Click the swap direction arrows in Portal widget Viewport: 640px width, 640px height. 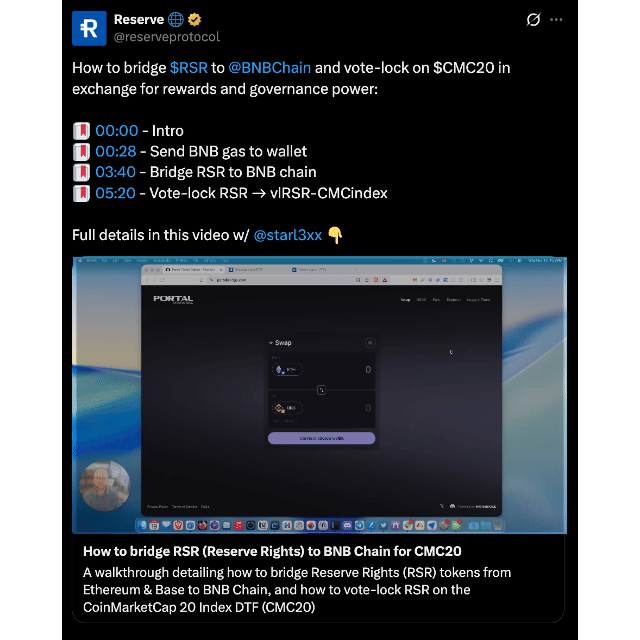point(321,390)
